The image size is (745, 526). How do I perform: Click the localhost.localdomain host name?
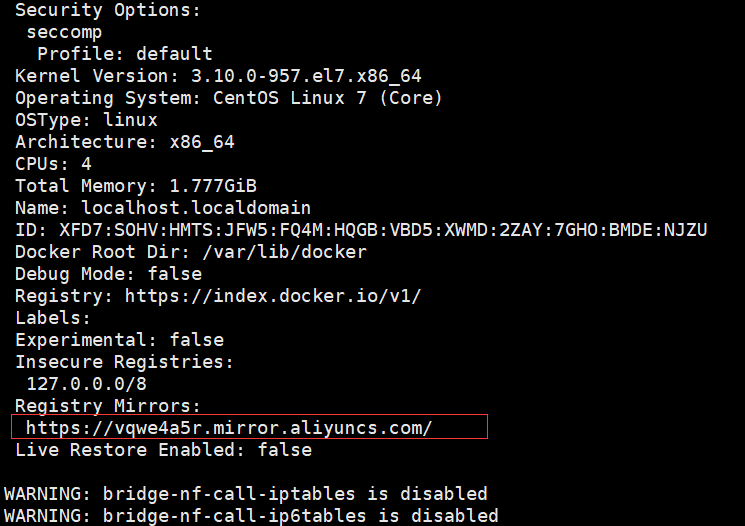tap(195, 208)
